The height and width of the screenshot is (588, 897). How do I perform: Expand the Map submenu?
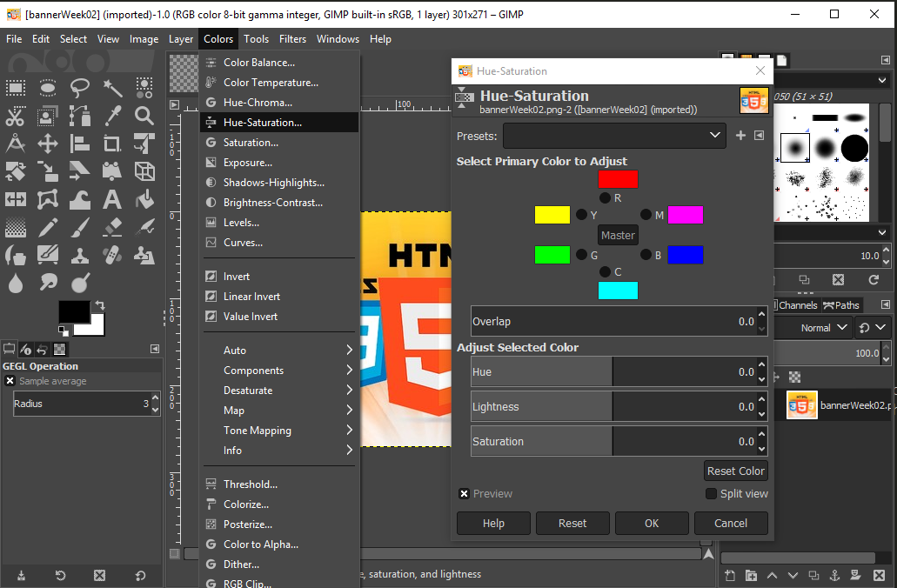(x=279, y=410)
